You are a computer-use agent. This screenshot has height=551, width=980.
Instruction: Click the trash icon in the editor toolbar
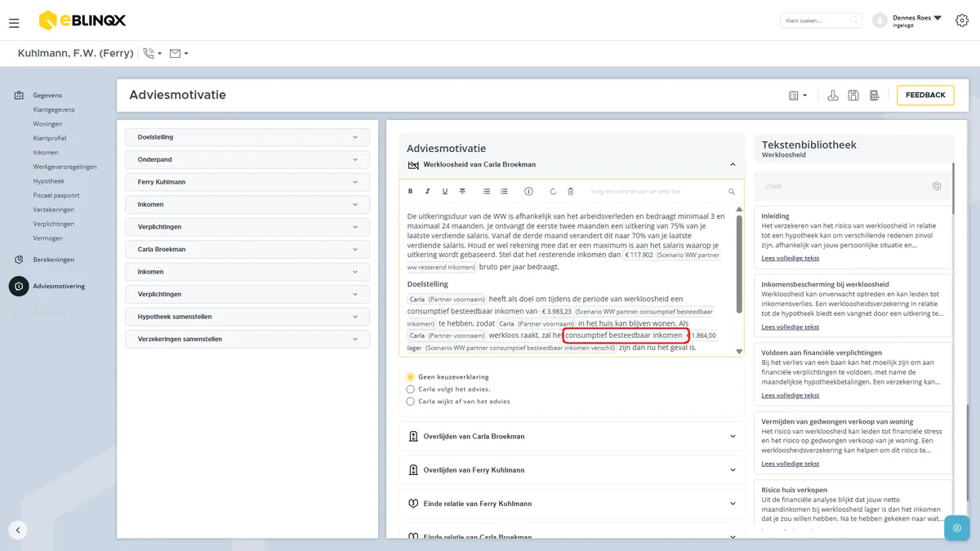click(571, 191)
